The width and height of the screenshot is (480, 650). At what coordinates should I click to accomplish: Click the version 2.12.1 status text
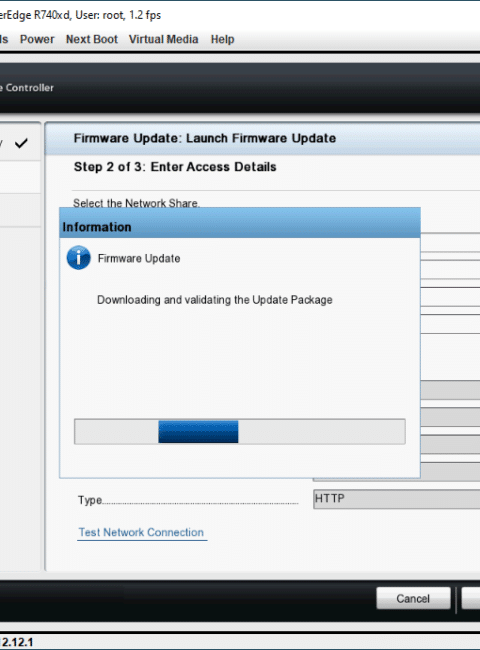pos(17,643)
